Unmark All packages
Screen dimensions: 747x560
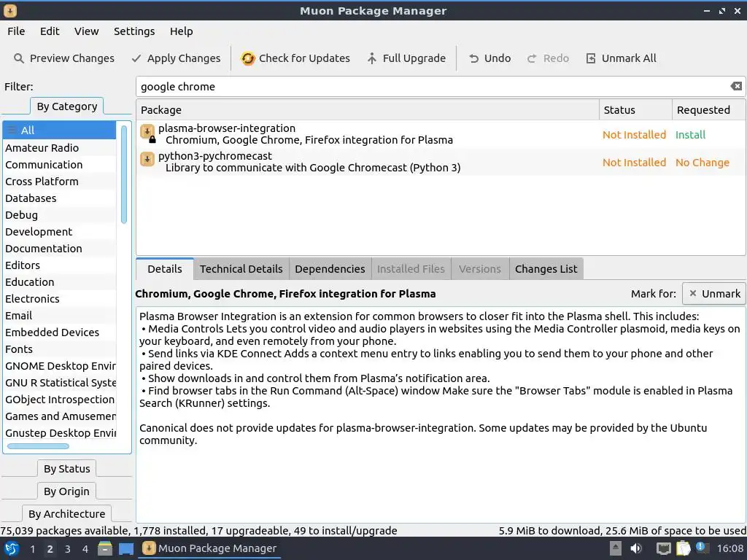click(621, 58)
